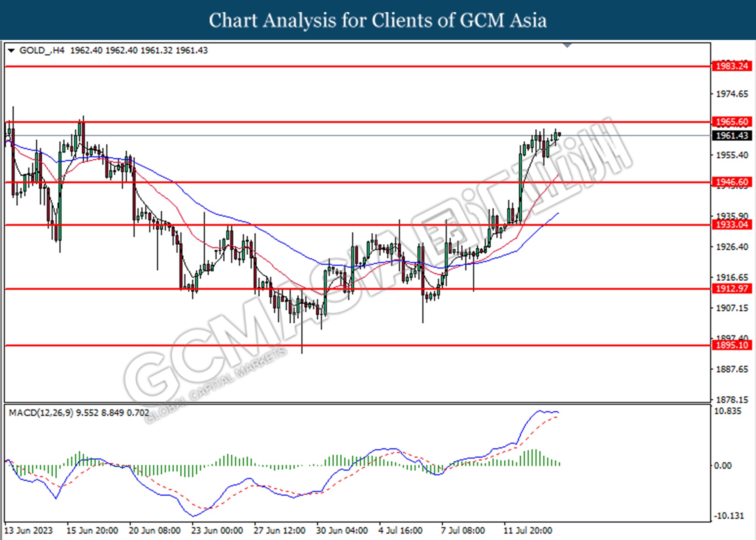Screen dimensions: 756x540
Task: Click the 23 Jun 00:00 time label
Action: tap(217, 531)
